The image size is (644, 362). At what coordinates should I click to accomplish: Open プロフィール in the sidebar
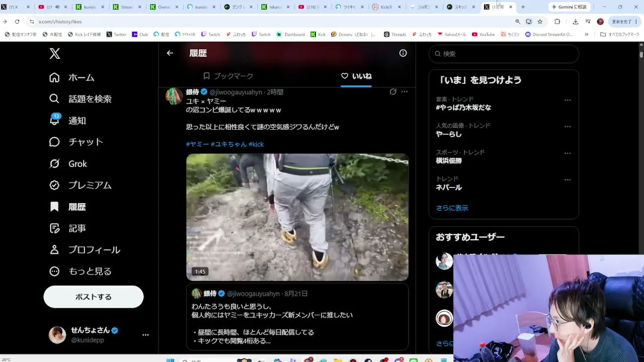point(85,250)
